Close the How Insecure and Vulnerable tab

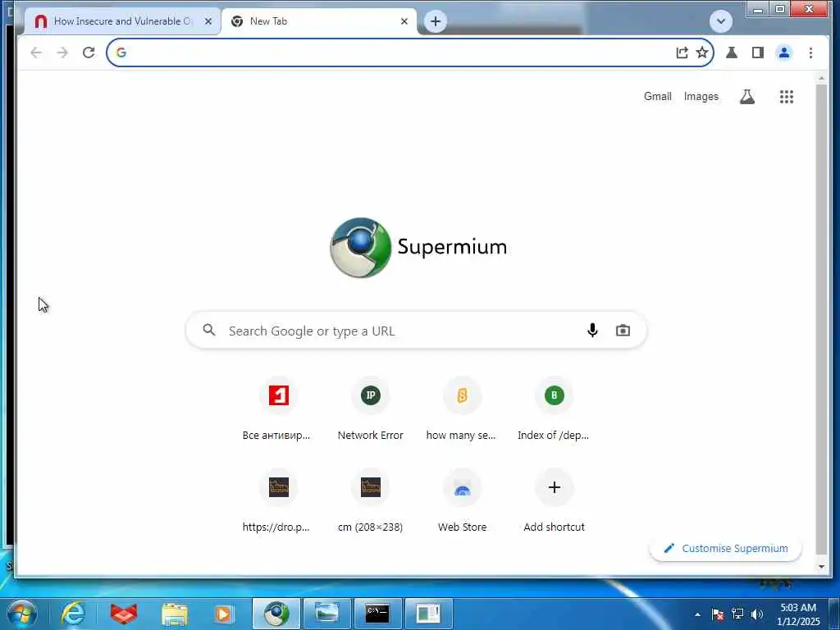[208, 21]
